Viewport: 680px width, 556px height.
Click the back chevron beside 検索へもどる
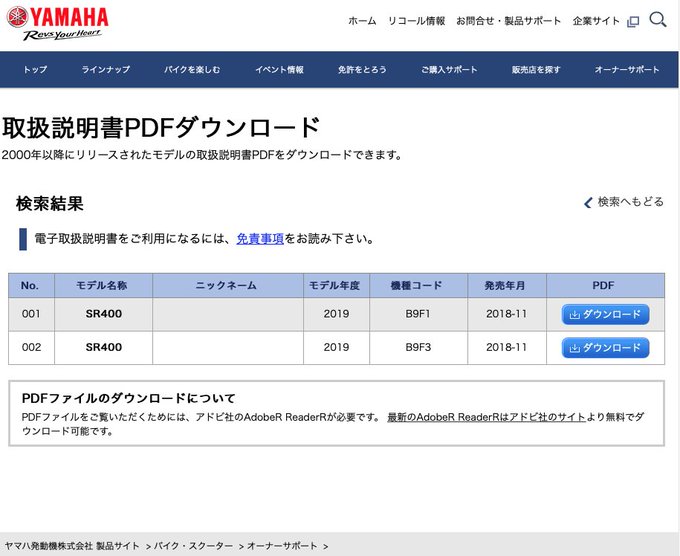pyautogui.click(x=588, y=203)
